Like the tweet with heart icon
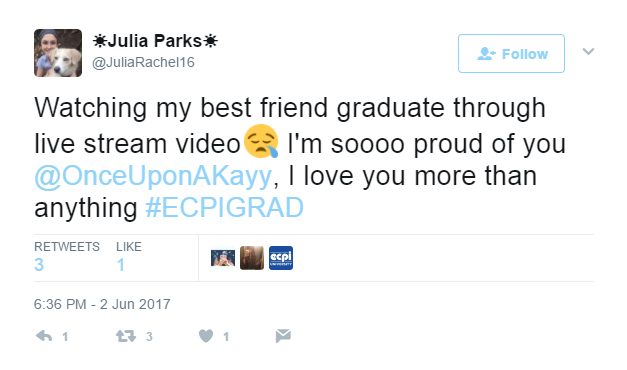The image size is (627, 370). [206, 336]
